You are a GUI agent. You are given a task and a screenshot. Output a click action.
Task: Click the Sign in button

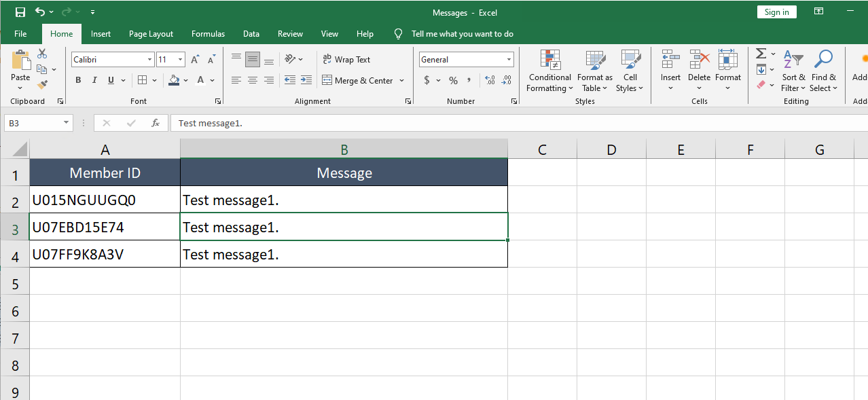click(x=776, y=12)
